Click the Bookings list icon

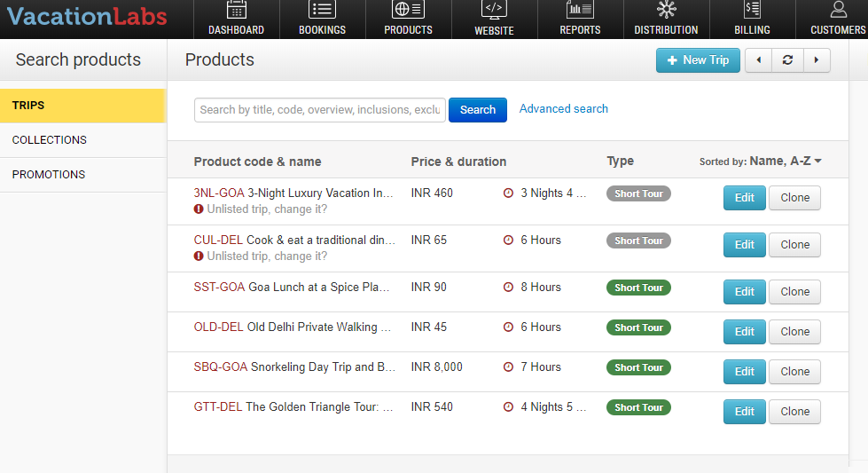click(322, 10)
